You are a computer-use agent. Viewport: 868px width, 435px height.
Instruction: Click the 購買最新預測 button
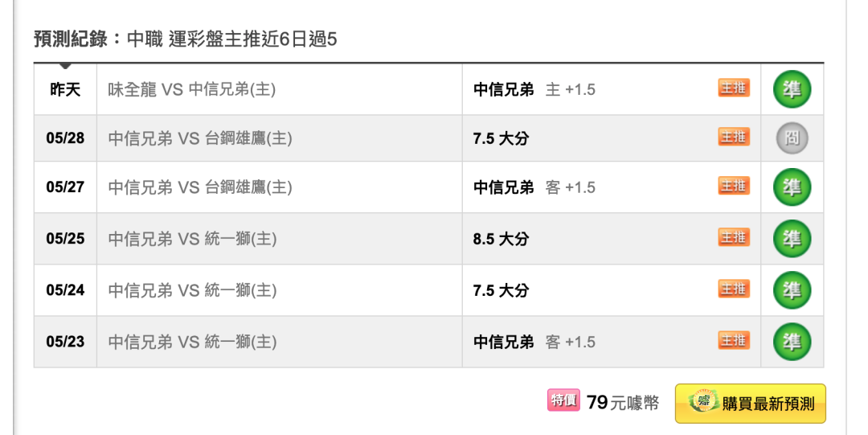750,404
